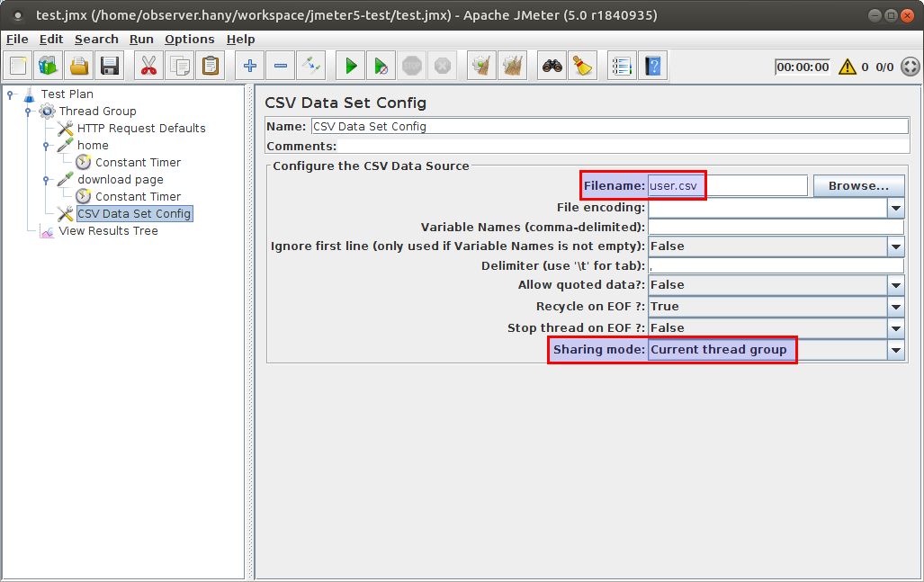Collapse the Test Plan tree node

[10, 94]
